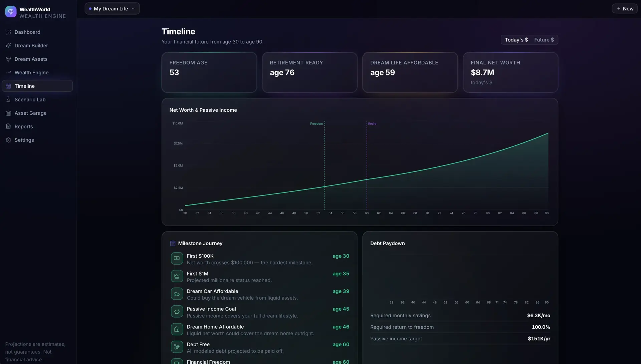Select the Dream Life Affordable card
Image resolution: width=641 pixels, height=364 pixels.
[x=410, y=72]
